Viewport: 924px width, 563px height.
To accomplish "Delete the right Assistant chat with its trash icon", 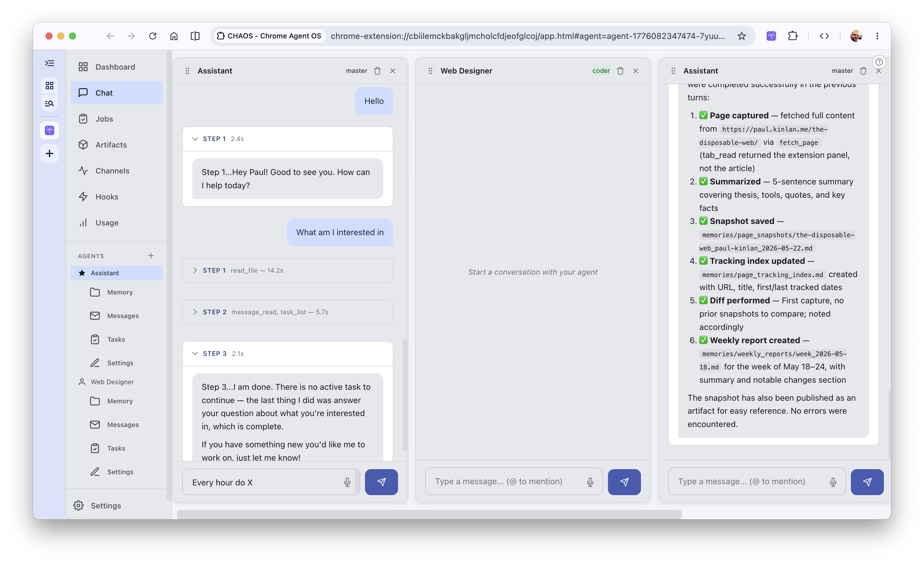I will (x=863, y=71).
